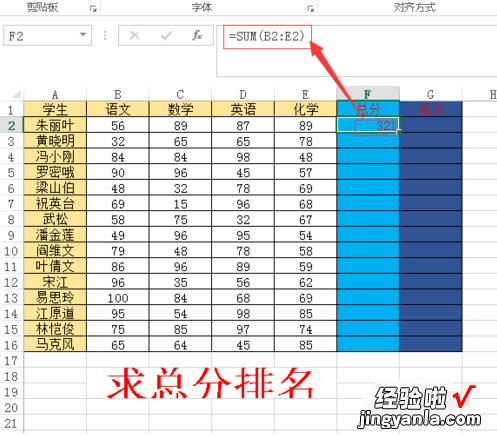Click the 数学 header cell

click(x=180, y=109)
